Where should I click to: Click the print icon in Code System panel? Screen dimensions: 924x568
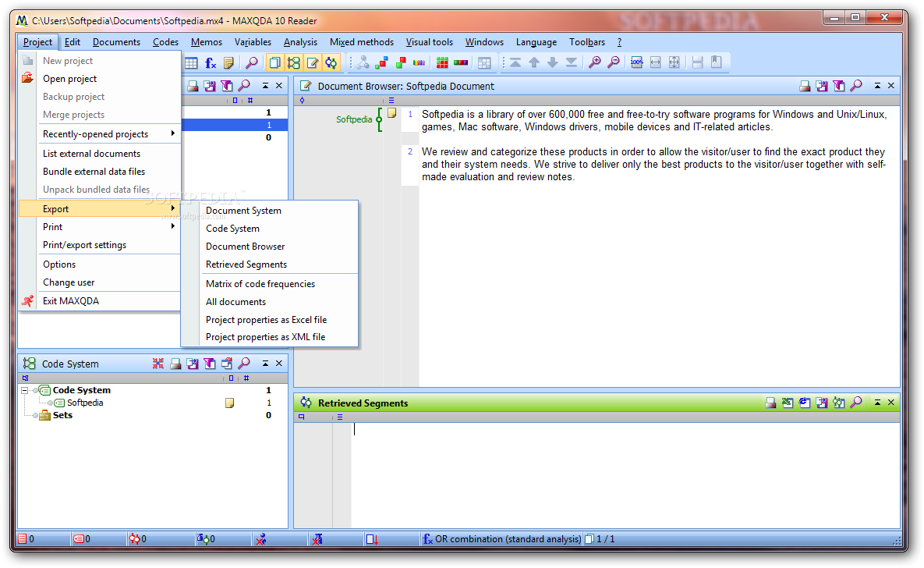175,364
